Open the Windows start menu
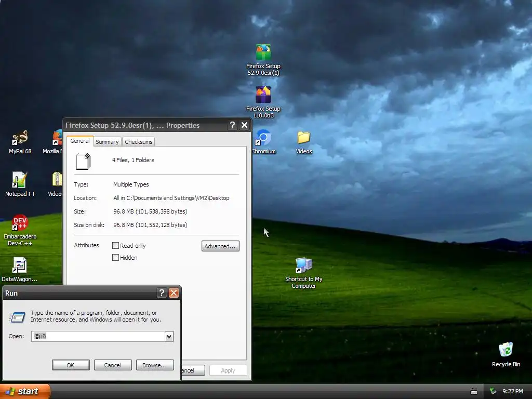The height and width of the screenshot is (399, 532). pos(25,391)
